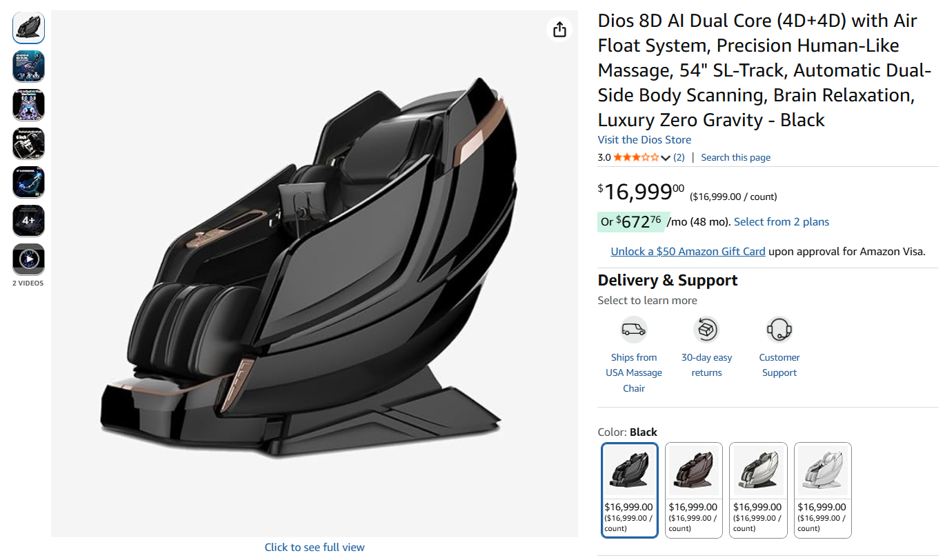Click the '4+' extra images thumbnail
The height and width of the screenshot is (560, 945).
(28, 221)
